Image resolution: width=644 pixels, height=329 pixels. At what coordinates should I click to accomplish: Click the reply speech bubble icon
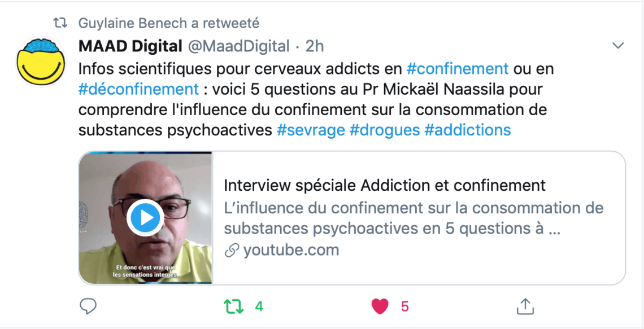tap(88, 306)
